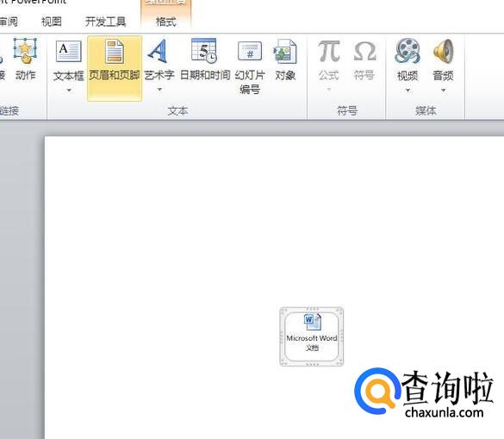The width and height of the screenshot is (504, 439).
Task: Expand the text box dropdown arrow
Action: [x=69, y=91]
